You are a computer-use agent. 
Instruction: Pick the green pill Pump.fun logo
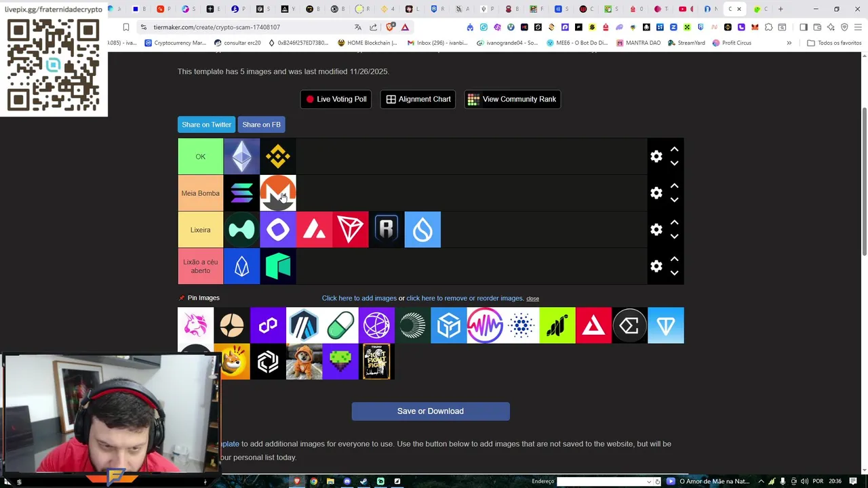pos(340,325)
